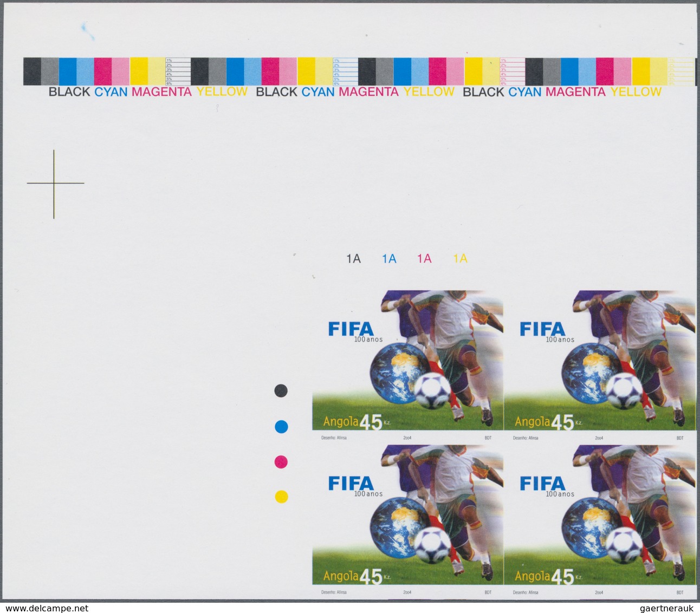700x613 pixels.
Task: Click the crosshair registration mark
Action: tap(55, 184)
